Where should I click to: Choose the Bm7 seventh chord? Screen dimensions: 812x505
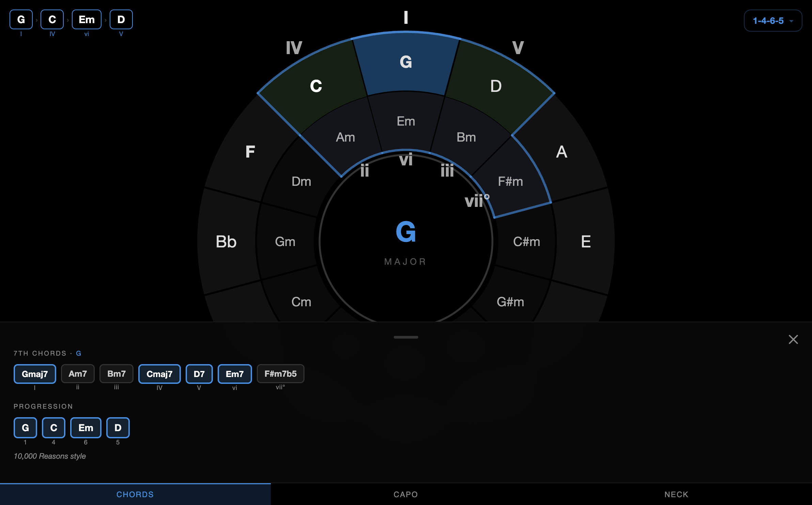[116, 374]
